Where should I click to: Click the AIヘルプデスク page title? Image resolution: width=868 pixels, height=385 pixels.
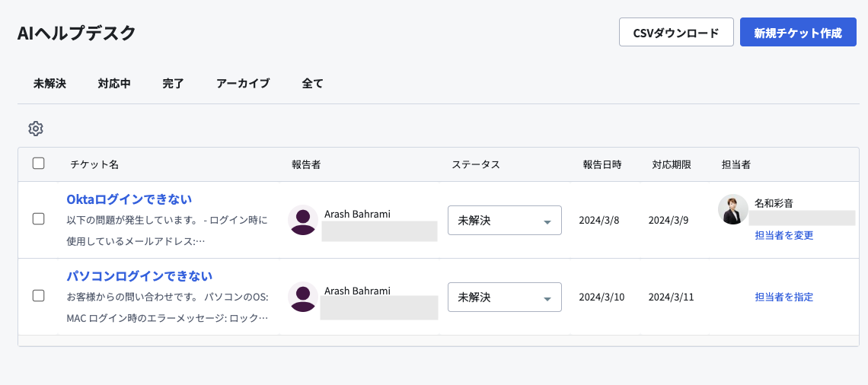76,33
